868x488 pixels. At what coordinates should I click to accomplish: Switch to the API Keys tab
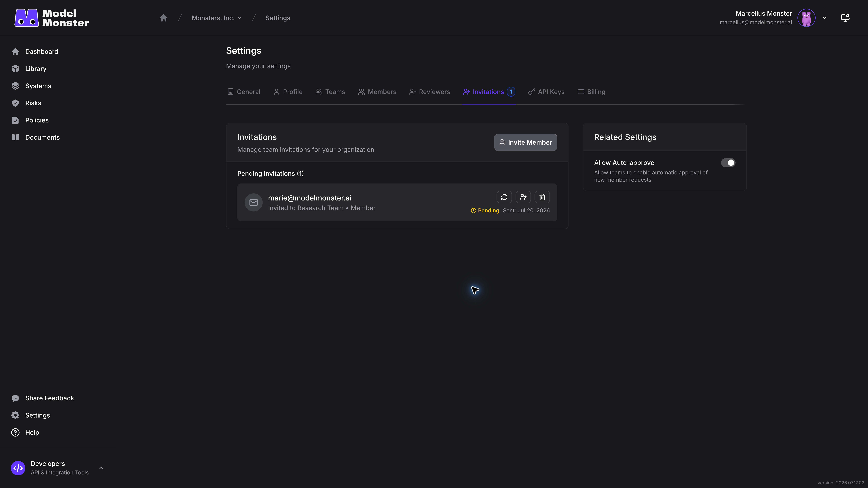(x=546, y=92)
